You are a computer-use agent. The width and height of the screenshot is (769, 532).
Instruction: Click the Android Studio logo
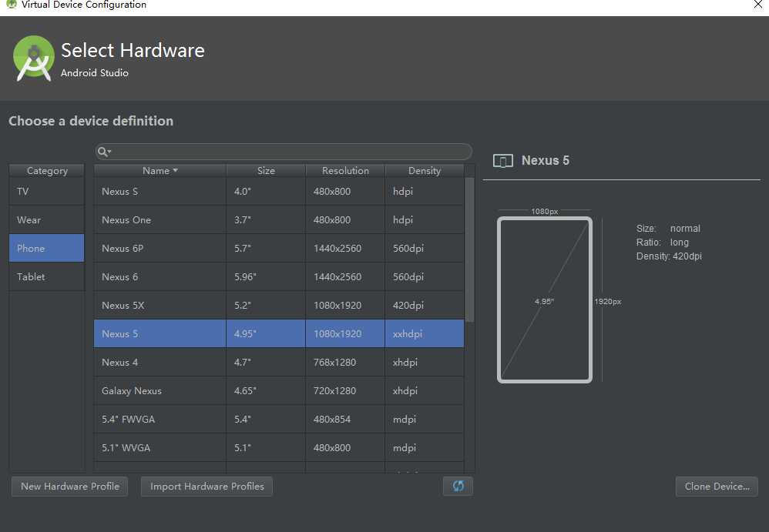(x=33, y=59)
